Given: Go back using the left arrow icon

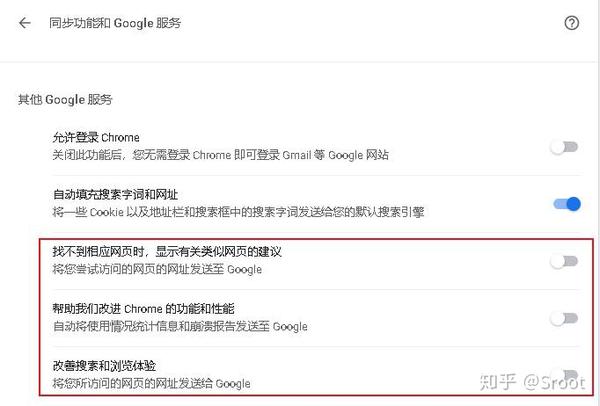Looking at the screenshot, I should 24,23.
